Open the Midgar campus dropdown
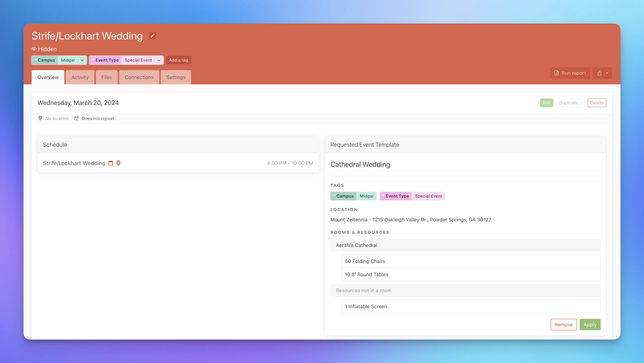 click(73, 60)
